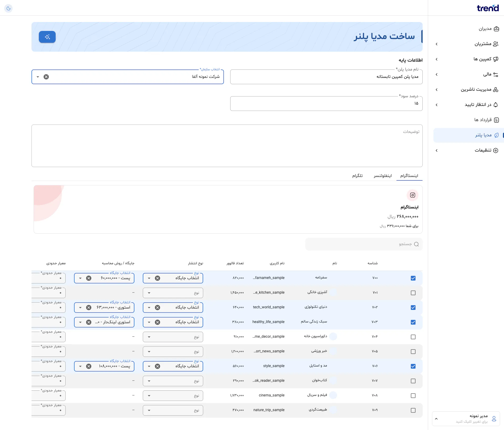Screen dimensions: 504x430
Task: Open مدیا پلنر in the sidebar
Action: [x=469, y=135]
